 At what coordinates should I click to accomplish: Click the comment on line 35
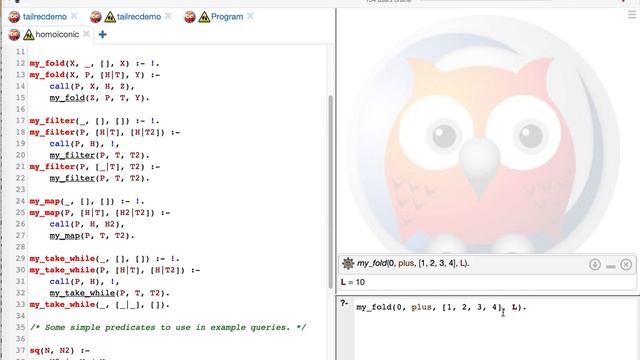click(167, 327)
